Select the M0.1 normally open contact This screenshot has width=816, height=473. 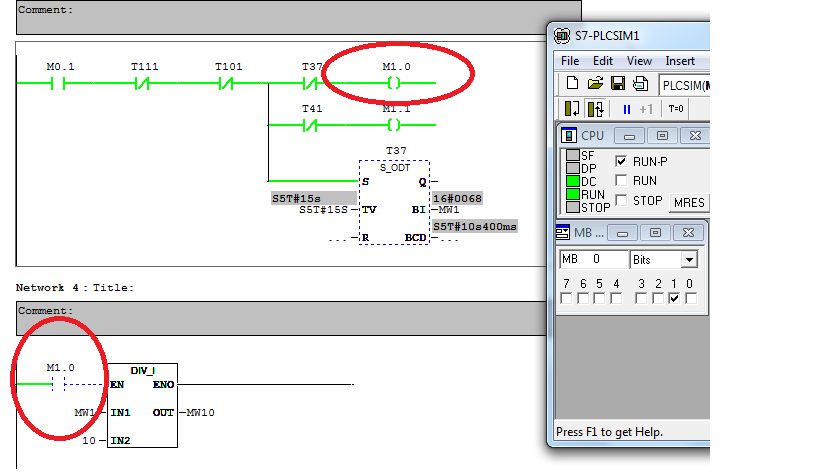click(x=58, y=83)
